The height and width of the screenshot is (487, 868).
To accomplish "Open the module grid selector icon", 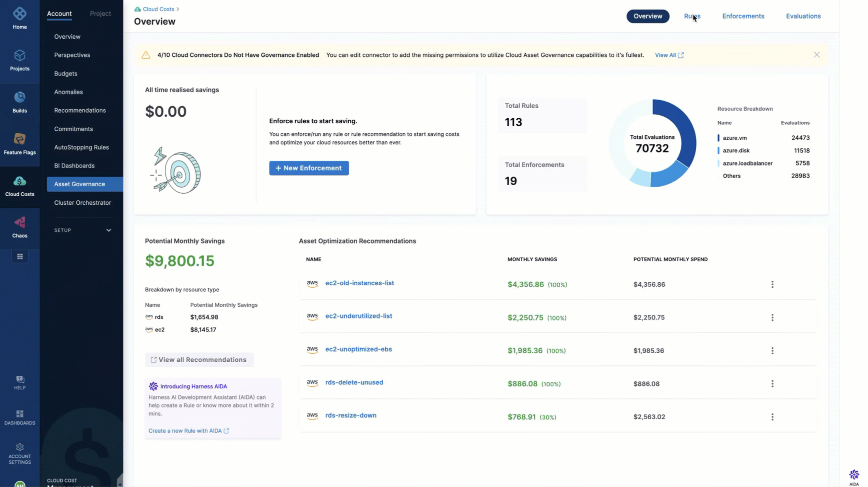I will tap(20, 257).
